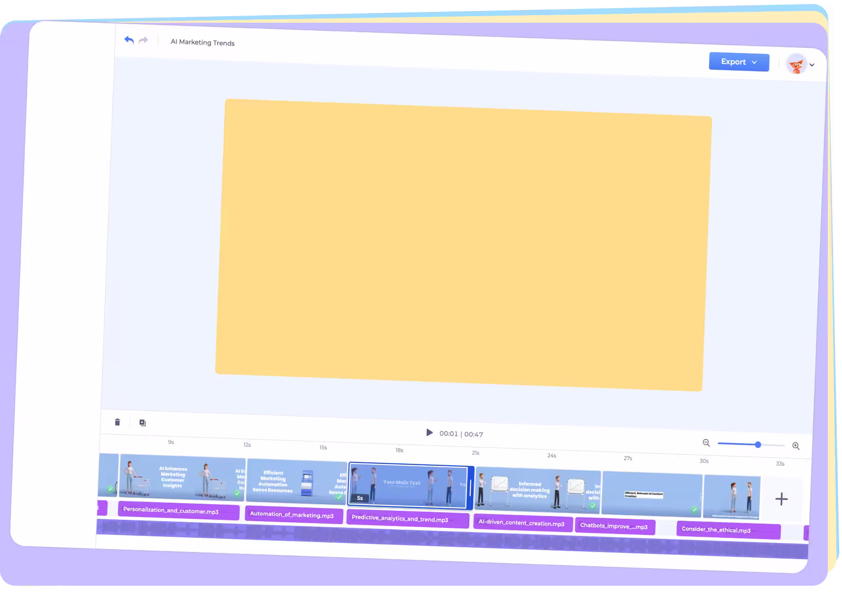Duplicate the selected scene with the copy icon
This screenshot has height=616, width=842.
(x=142, y=422)
